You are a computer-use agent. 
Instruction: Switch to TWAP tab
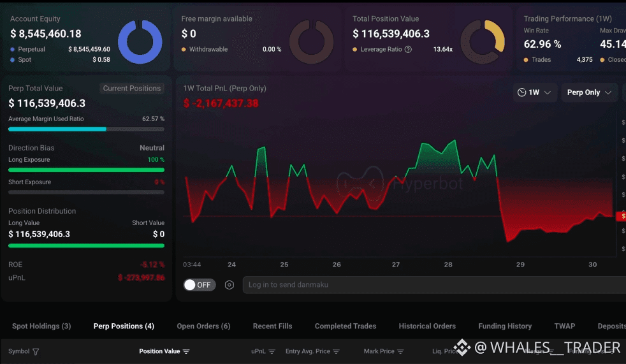pyautogui.click(x=565, y=326)
